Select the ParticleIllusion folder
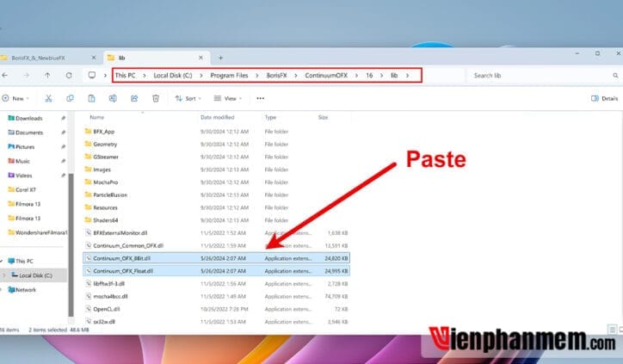623x364 pixels. click(x=110, y=195)
